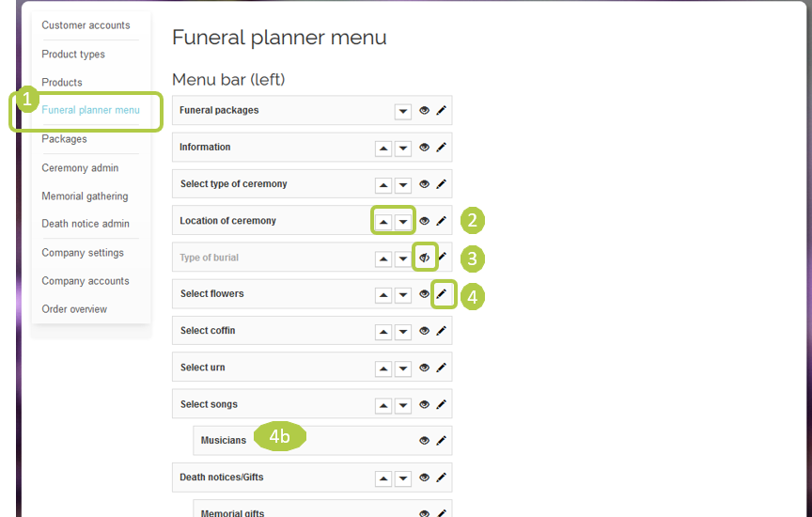
Task: Open the Order overview link
Action: 74,308
